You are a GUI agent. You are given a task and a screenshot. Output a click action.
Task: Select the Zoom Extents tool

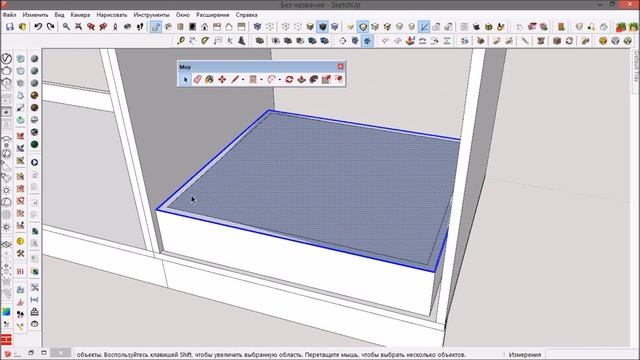tap(78, 27)
